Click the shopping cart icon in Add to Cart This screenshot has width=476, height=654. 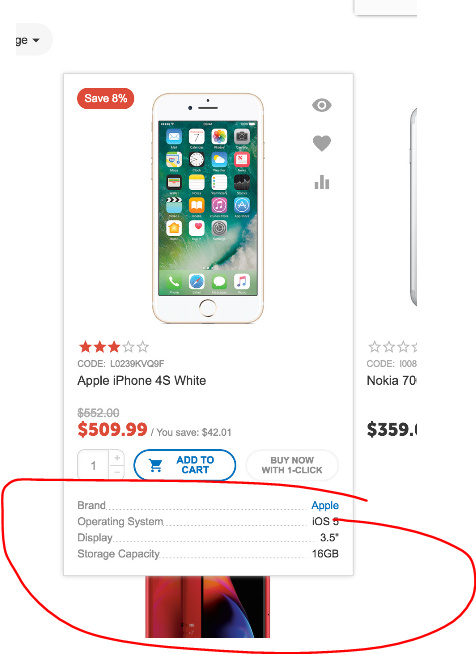156,465
